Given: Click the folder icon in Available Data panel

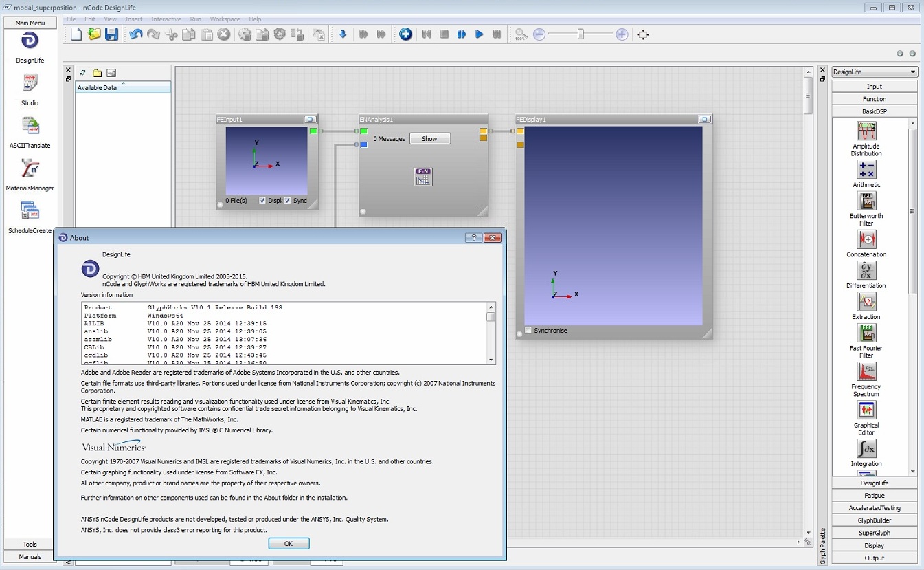Looking at the screenshot, I should [x=97, y=73].
